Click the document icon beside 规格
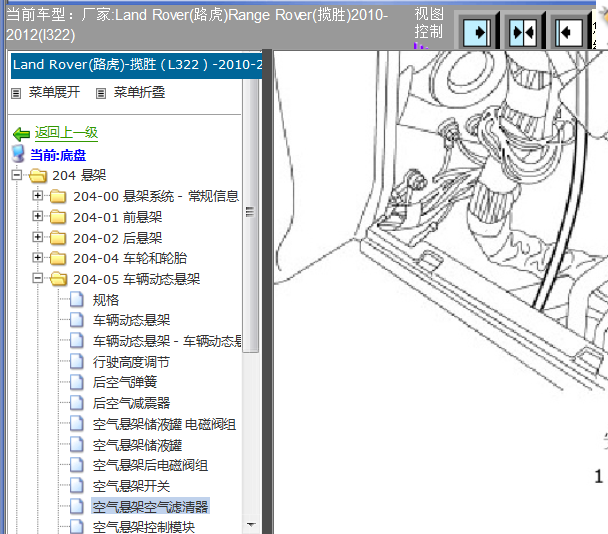Image resolution: width=608 pixels, height=534 pixels. pos(76,299)
